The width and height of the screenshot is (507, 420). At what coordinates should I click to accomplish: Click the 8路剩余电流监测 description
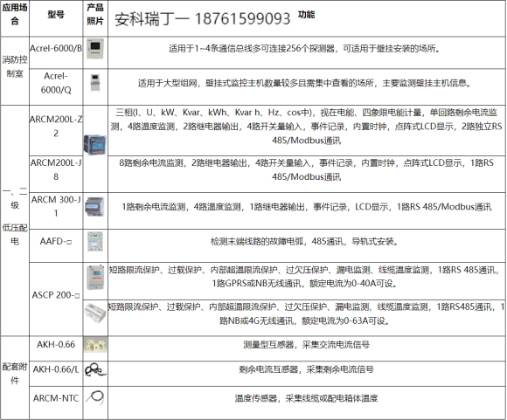click(306, 169)
